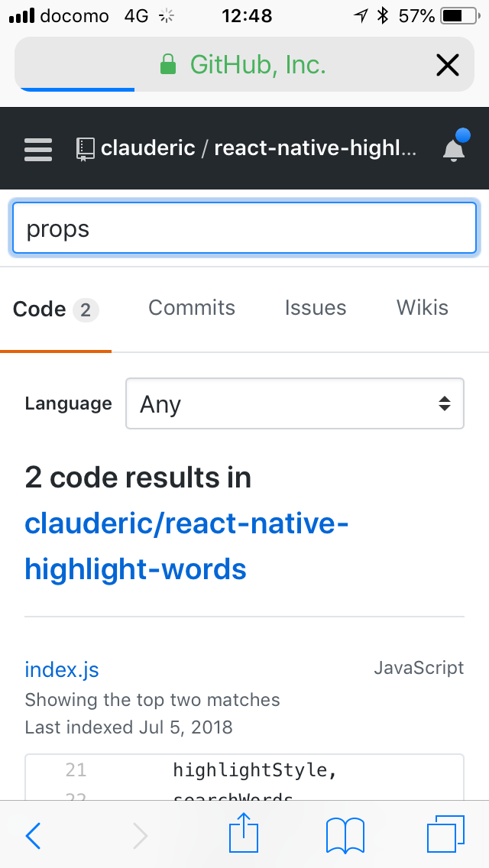Open notifications bell
Viewport: 489px width, 868px height.
[454, 149]
